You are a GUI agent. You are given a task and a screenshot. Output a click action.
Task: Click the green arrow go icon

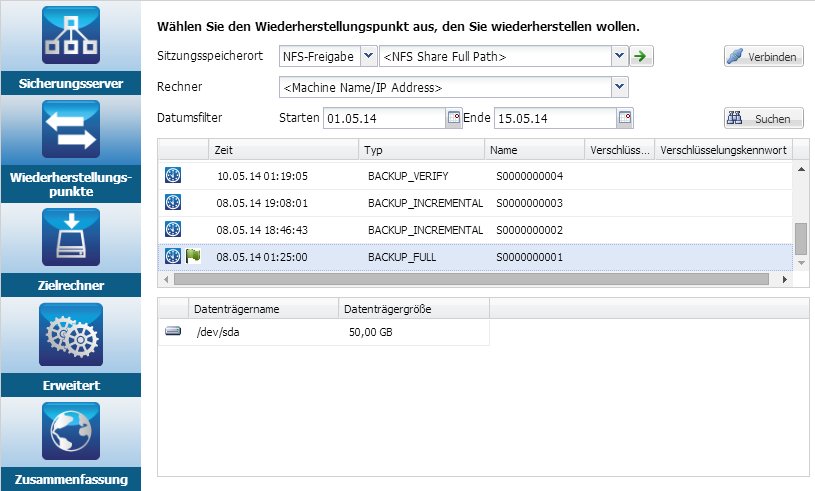(x=641, y=56)
